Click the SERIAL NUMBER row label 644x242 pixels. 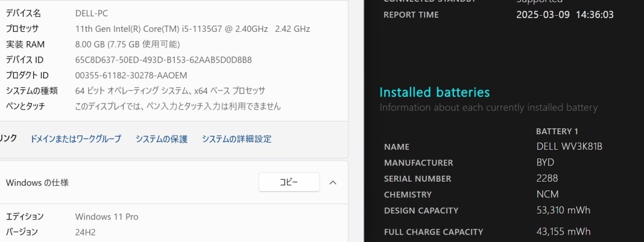pyautogui.click(x=418, y=179)
